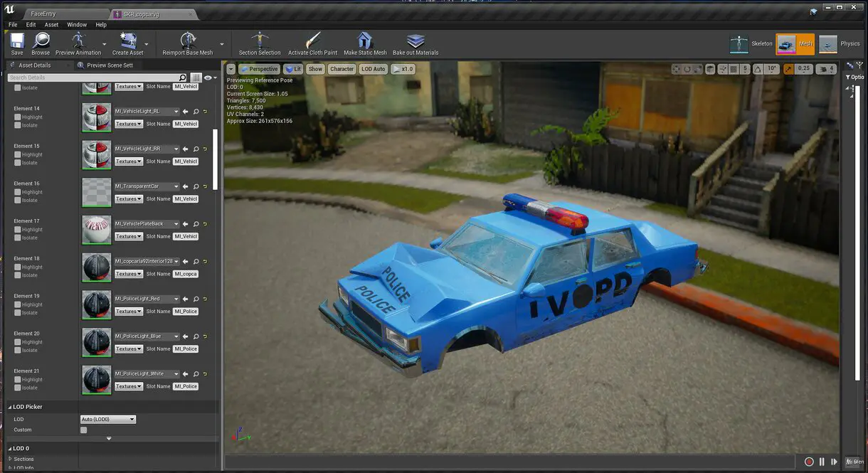
Task: Click Bake out Materials icon
Action: point(416,41)
